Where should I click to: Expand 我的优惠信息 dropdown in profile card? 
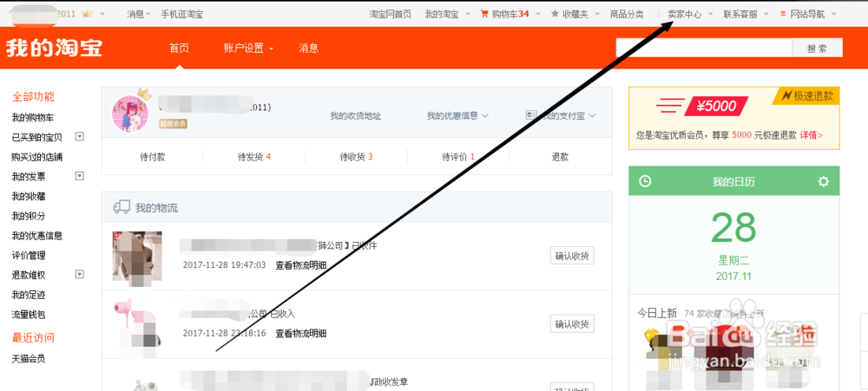pyautogui.click(x=485, y=115)
